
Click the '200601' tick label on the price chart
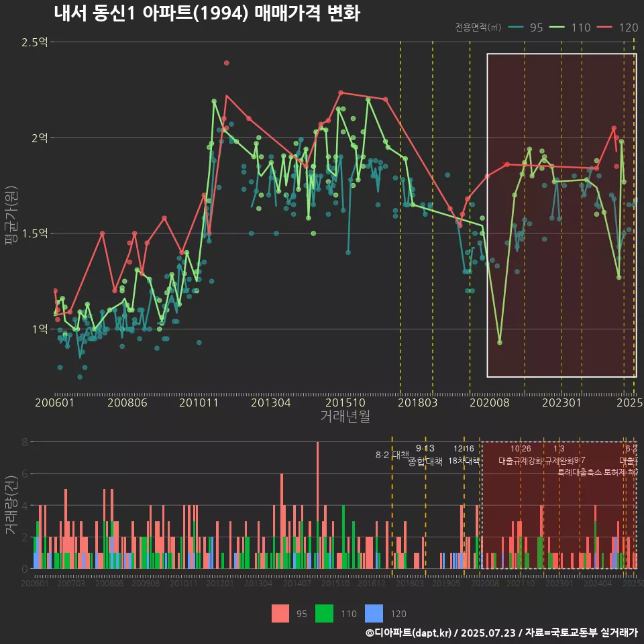tap(54, 402)
